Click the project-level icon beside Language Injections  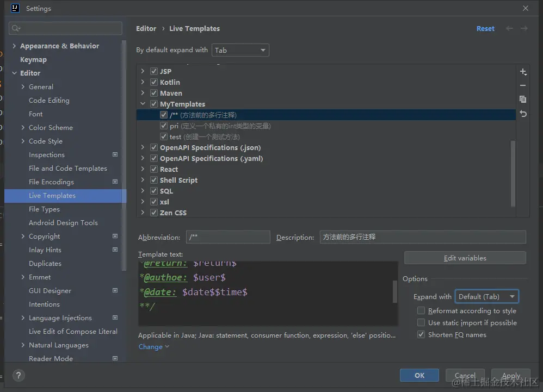coord(115,318)
